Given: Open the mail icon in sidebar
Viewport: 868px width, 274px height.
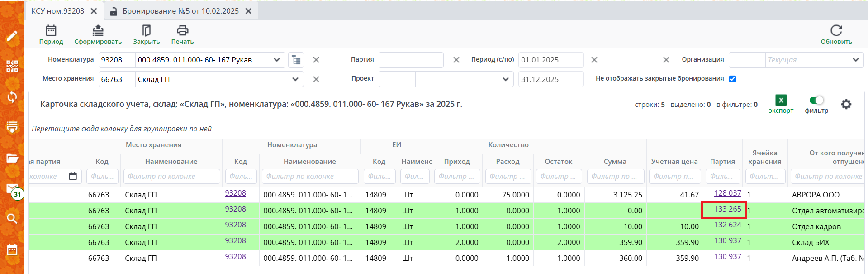Looking at the screenshot, I should [12, 188].
